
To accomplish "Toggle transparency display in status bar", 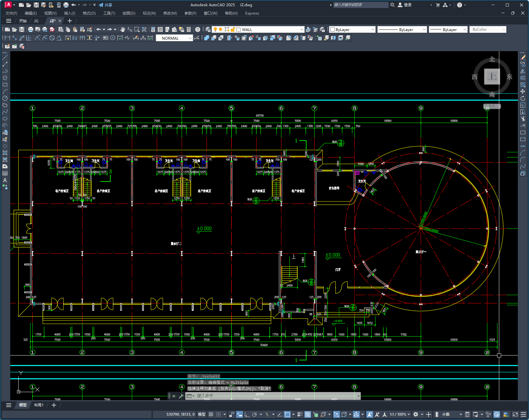I will 307,414.
